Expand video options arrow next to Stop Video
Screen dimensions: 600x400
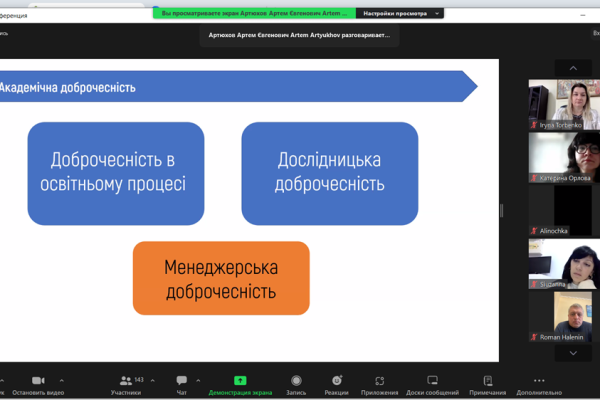pos(62,380)
